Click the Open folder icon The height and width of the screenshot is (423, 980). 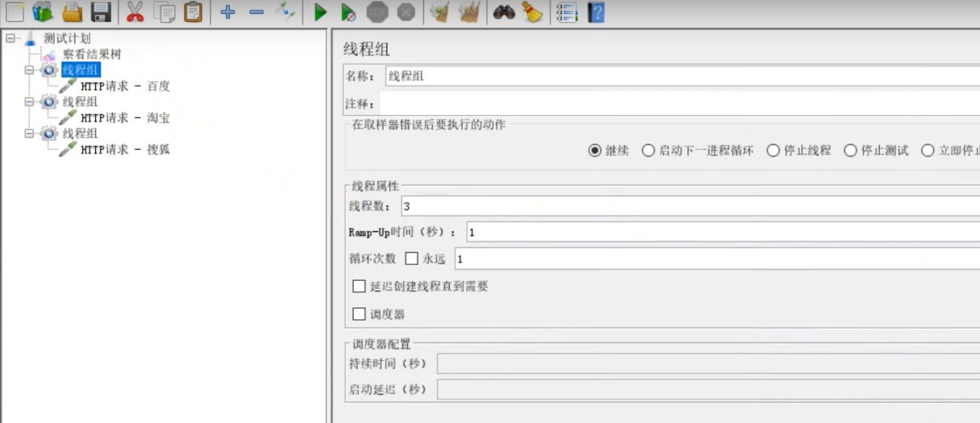(72, 11)
